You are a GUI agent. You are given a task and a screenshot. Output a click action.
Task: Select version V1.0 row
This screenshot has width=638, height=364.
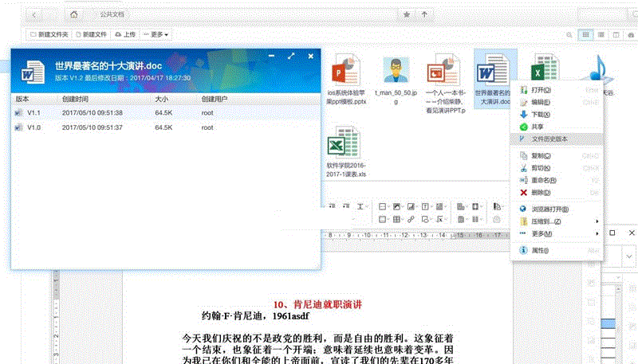[x=159, y=127]
